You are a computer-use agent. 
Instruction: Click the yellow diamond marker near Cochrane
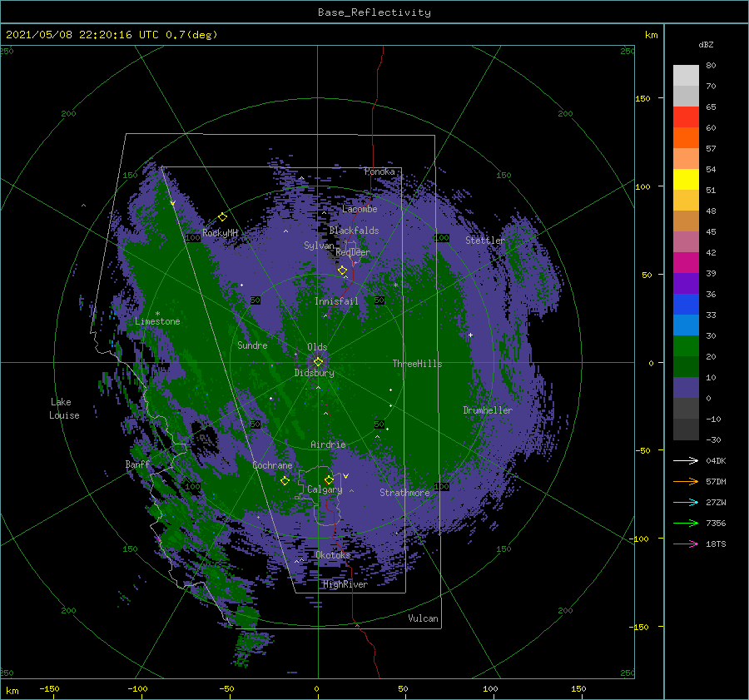(x=285, y=480)
